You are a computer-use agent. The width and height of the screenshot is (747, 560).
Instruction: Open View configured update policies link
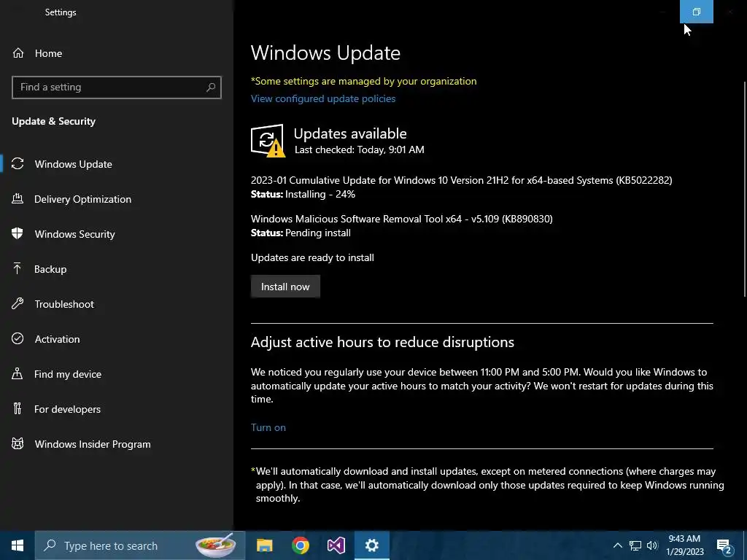tap(323, 98)
